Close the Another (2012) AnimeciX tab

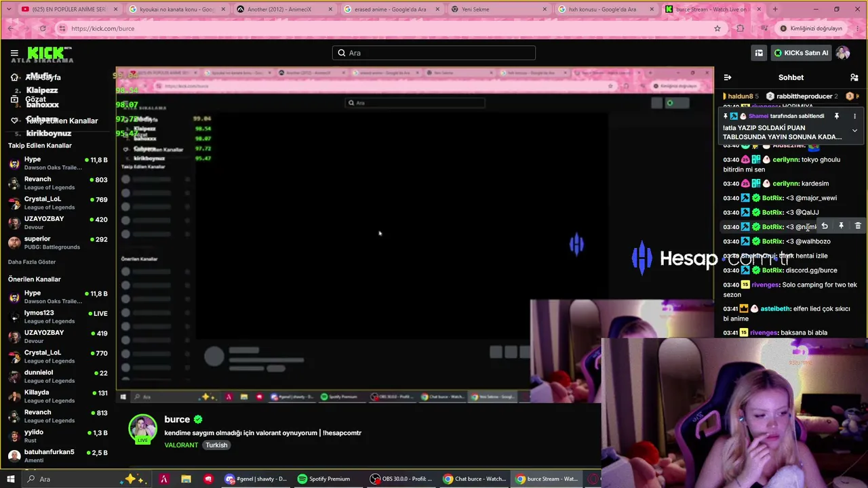pyautogui.click(x=329, y=9)
